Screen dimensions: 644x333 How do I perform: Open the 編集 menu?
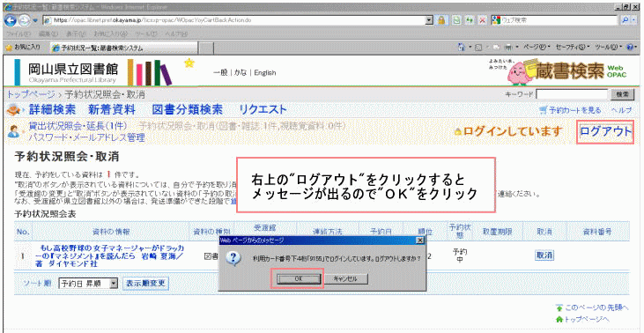pos(48,33)
